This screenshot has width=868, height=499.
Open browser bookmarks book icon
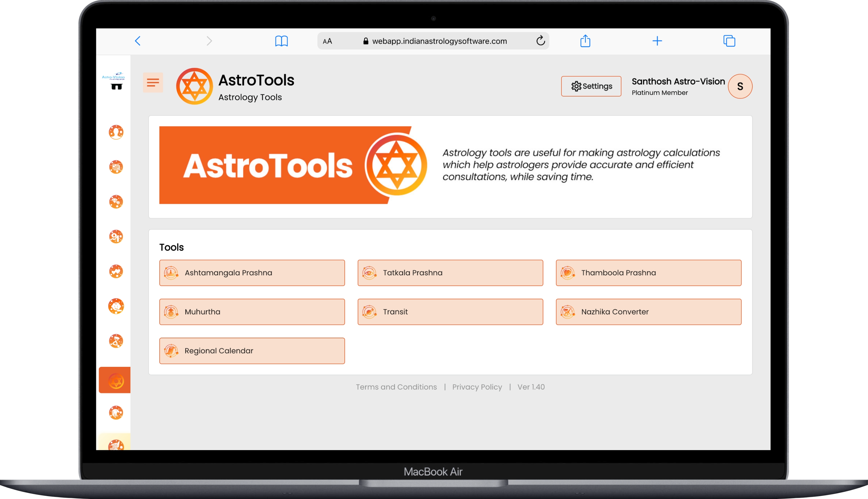tap(281, 41)
